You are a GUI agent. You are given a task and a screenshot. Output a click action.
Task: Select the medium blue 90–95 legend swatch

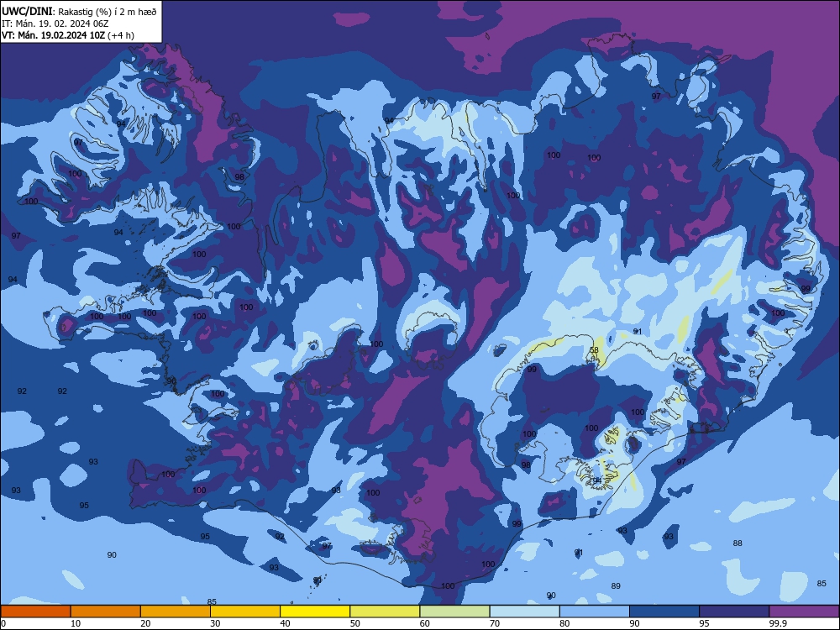tap(664, 612)
